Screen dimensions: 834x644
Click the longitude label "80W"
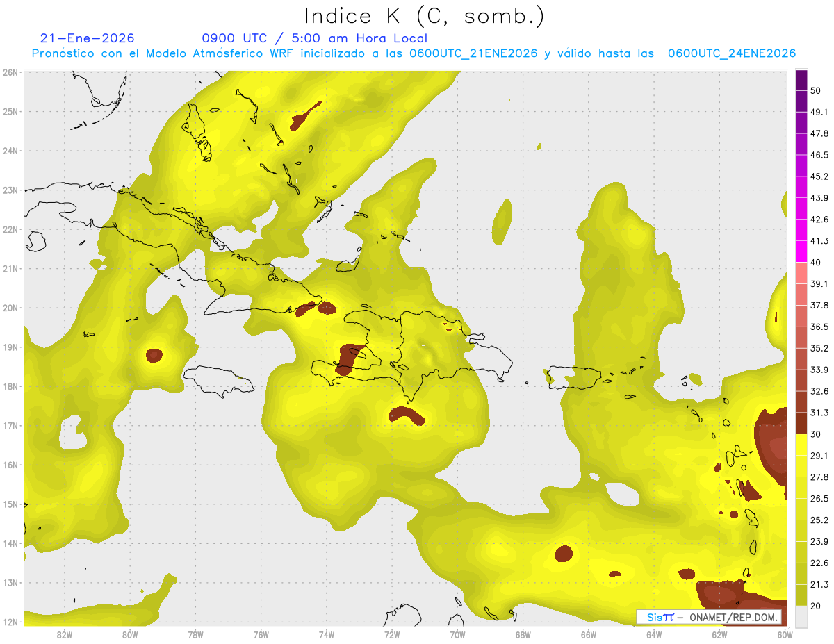(130, 635)
